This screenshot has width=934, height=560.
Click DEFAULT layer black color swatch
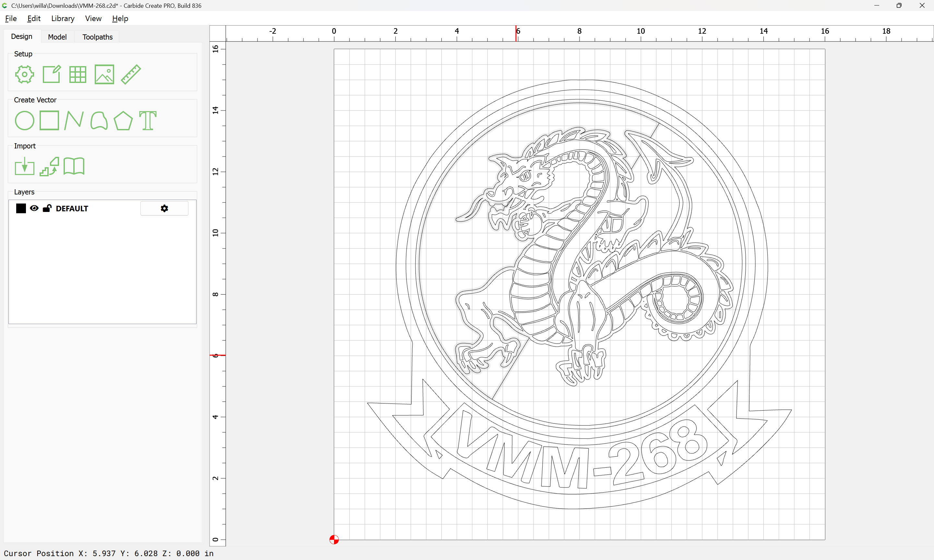point(21,208)
